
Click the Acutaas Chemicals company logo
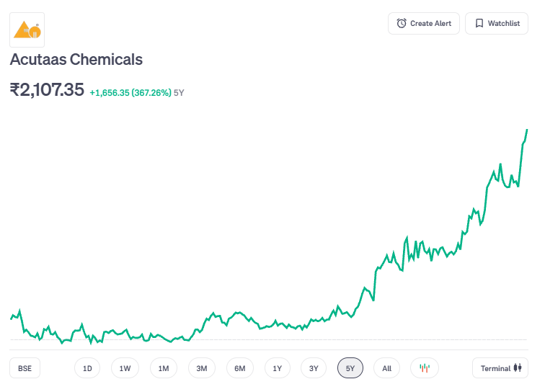pyautogui.click(x=27, y=30)
